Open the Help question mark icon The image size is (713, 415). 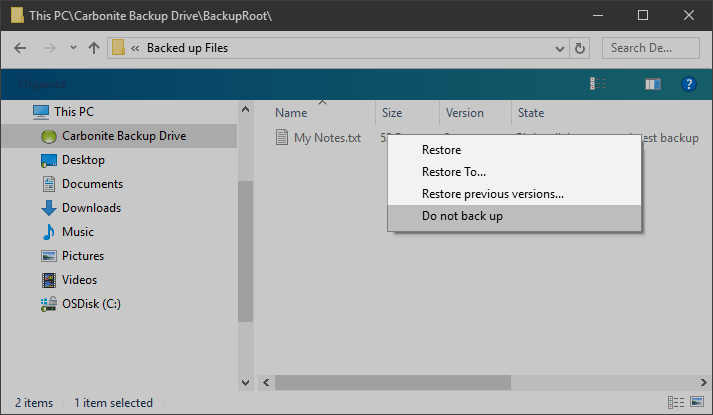click(688, 85)
